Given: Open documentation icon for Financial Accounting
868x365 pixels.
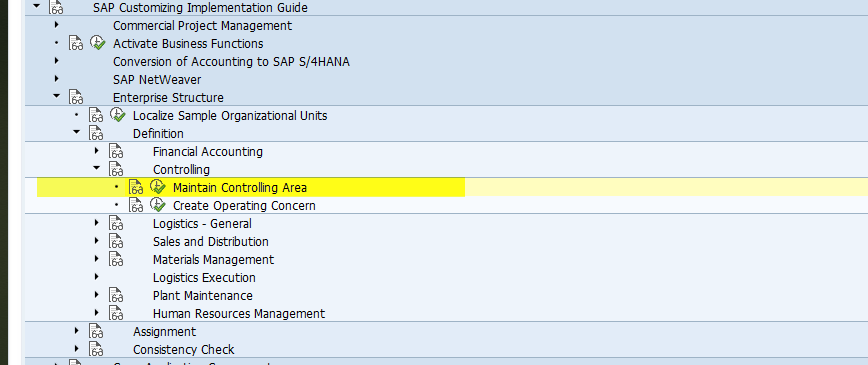Looking at the screenshot, I should [116, 151].
